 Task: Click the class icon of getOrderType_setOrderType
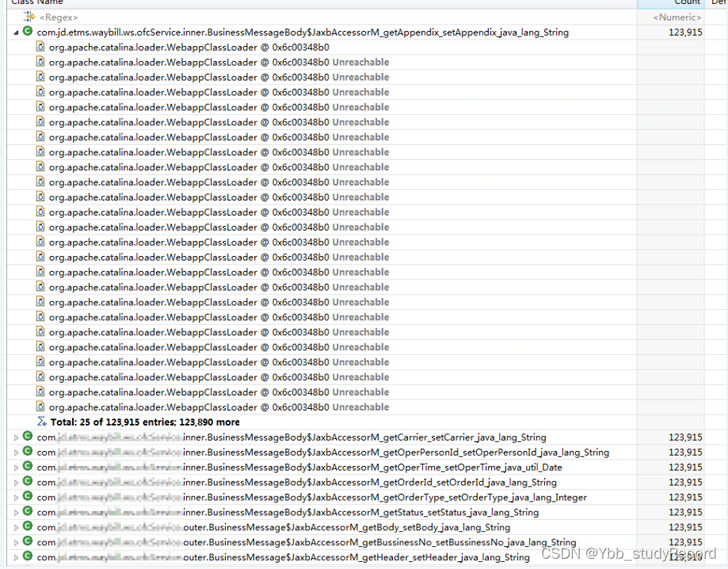coord(28,496)
